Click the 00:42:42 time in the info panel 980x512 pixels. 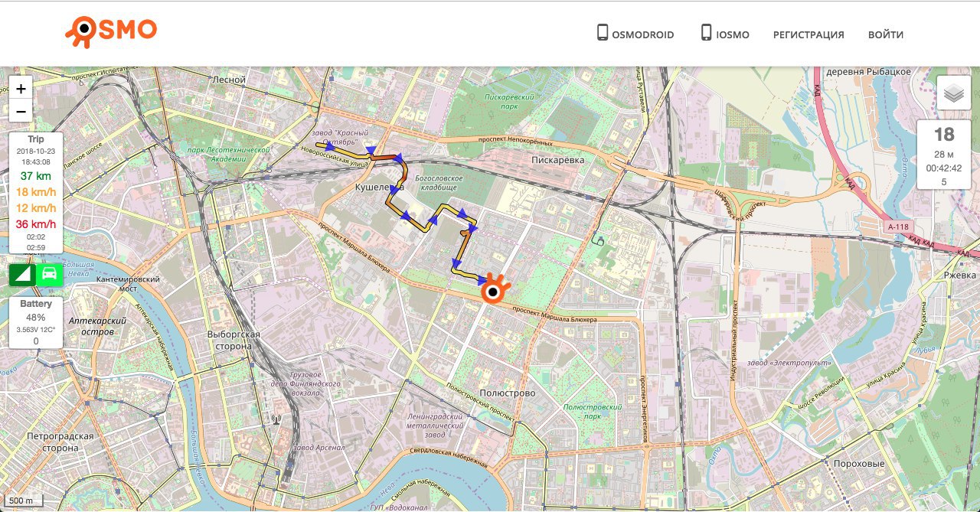tap(944, 168)
